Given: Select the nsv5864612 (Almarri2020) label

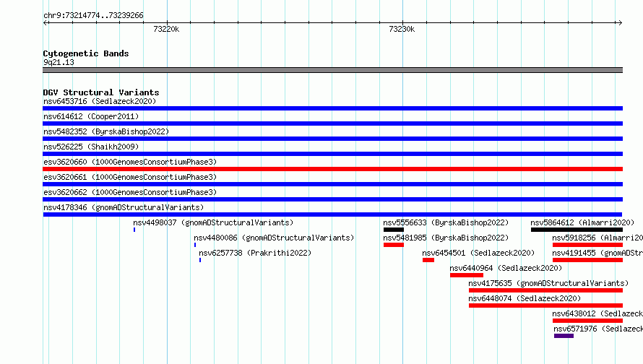Looking at the screenshot, I should pyautogui.click(x=582, y=222).
